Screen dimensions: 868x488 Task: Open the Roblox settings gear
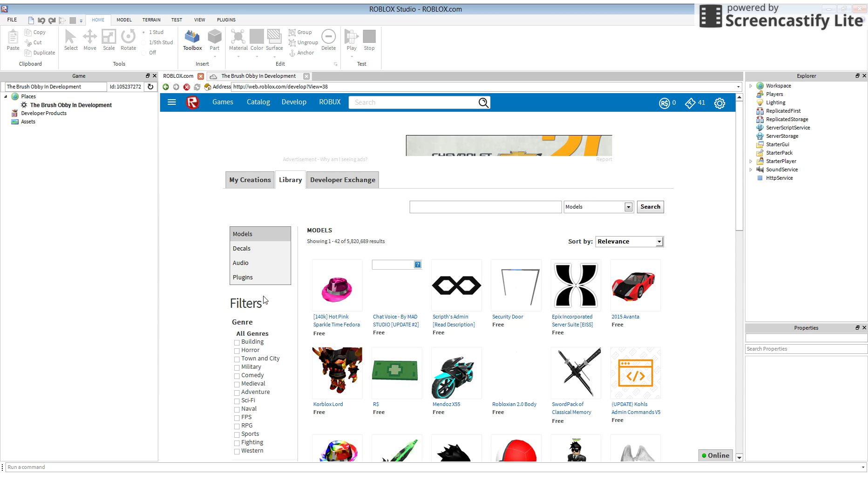click(719, 103)
